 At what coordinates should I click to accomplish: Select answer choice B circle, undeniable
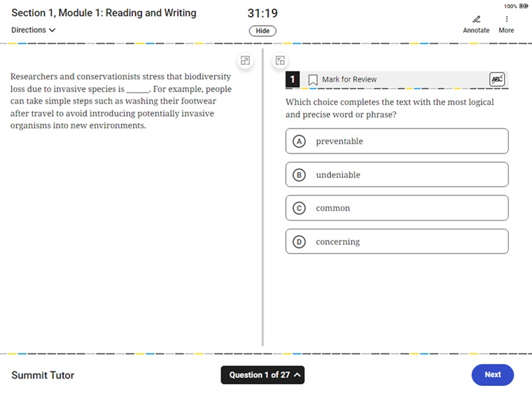pos(299,175)
